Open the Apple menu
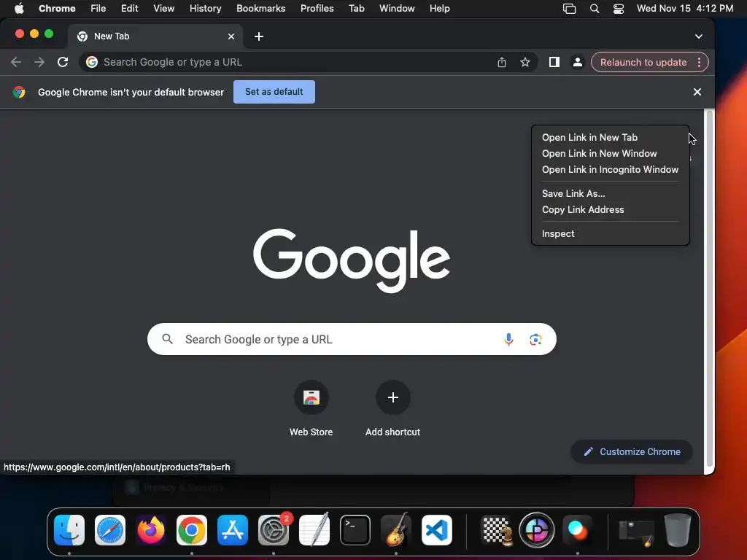 pyautogui.click(x=19, y=8)
